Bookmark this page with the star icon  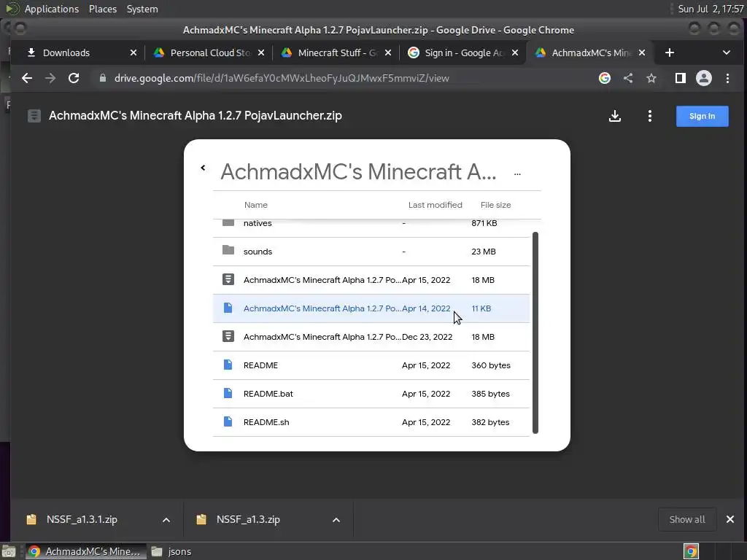coord(651,78)
